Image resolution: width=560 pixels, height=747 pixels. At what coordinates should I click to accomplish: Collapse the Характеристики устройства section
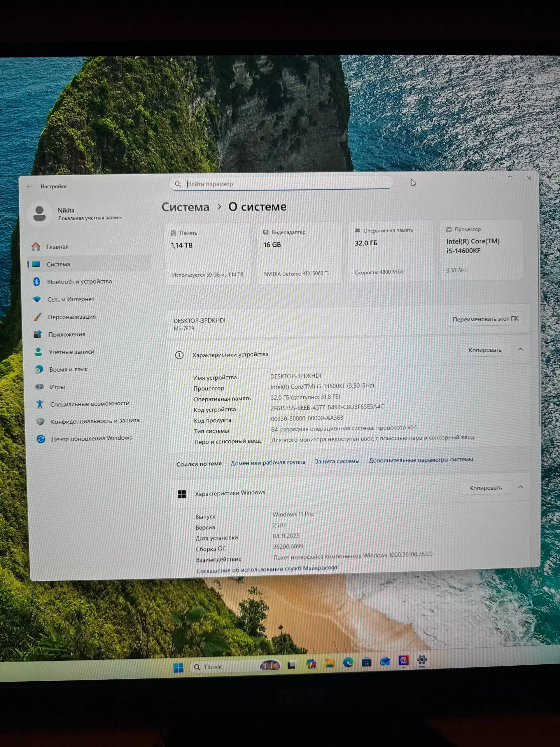[x=520, y=349]
